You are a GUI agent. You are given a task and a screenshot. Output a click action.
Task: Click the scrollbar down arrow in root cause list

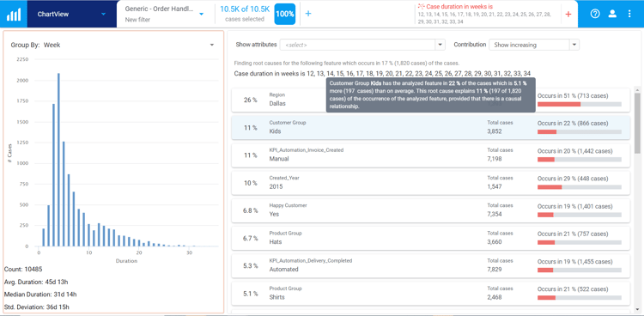pyautogui.click(x=637, y=309)
